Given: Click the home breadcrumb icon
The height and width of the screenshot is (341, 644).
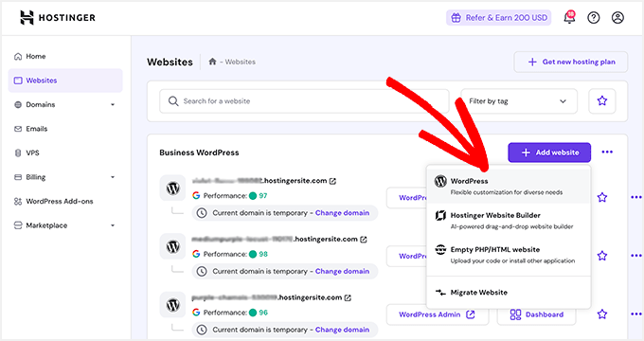Looking at the screenshot, I should [x=212, y=62].
